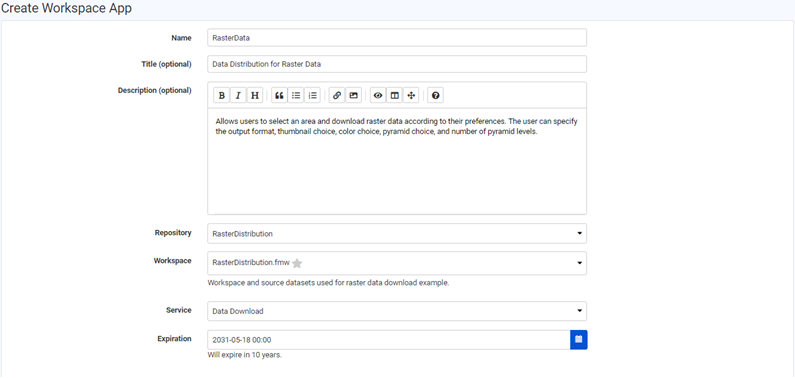Open markdown help guide
The height and width of the screenshot is (378, 795).
point(436,95)
